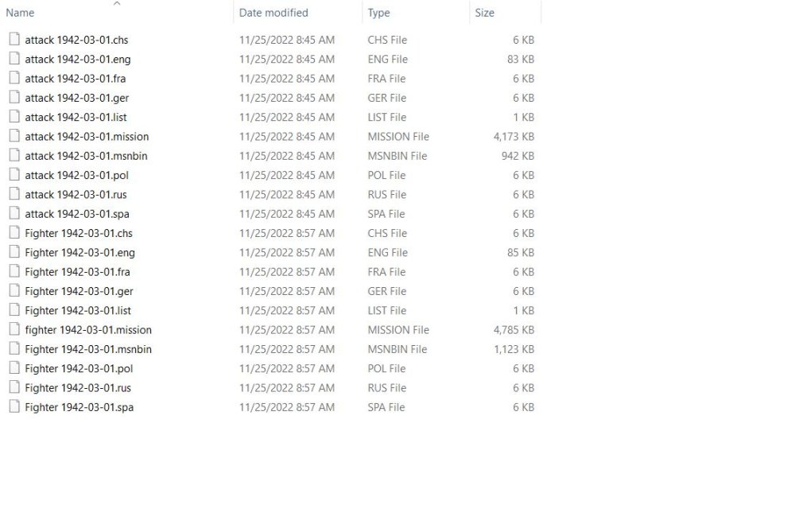Select file icon of attack 1942-03-01.list
795x532 pixels.
point(14,116)
